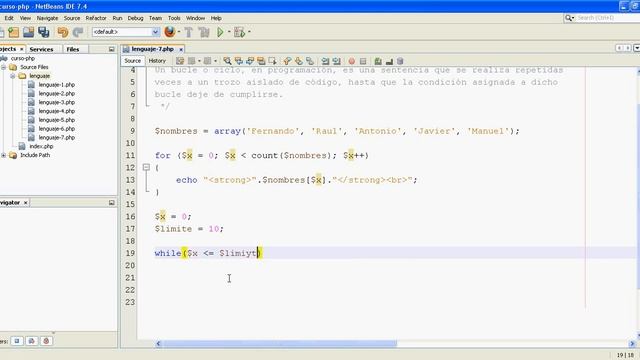
Task: Minimize the Navigator panel group
Action: click(x=111, y=202)
